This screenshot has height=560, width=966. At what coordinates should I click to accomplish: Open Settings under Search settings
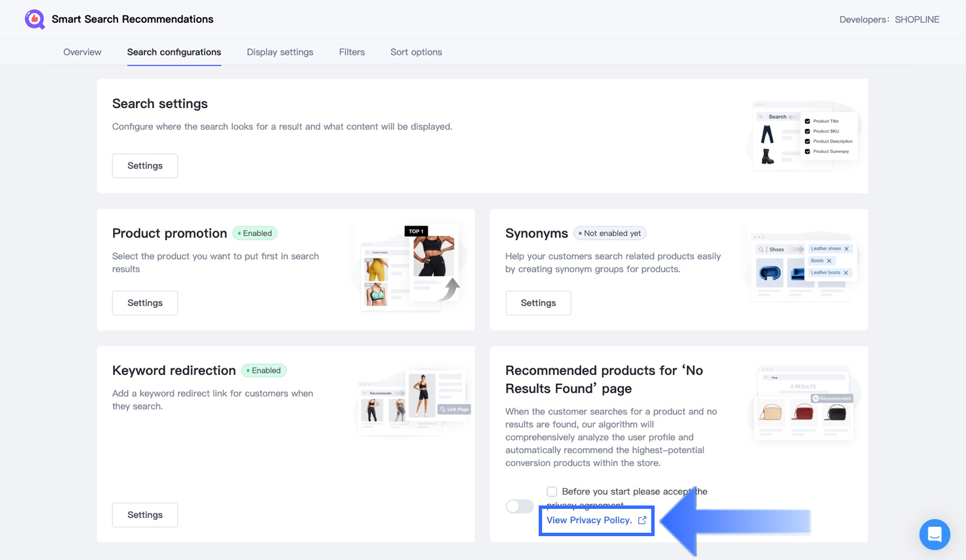[x=145, y=166]
